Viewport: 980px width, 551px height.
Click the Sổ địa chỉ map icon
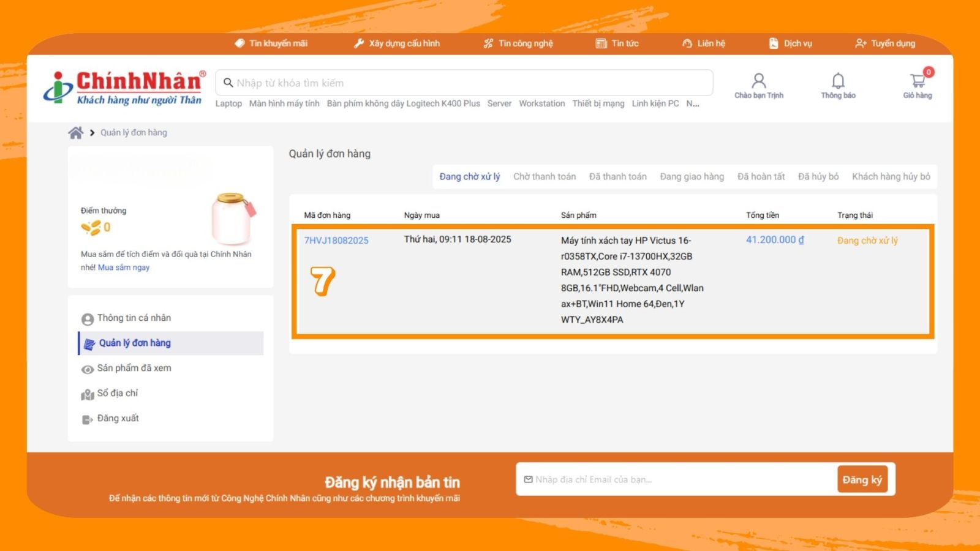88,395
